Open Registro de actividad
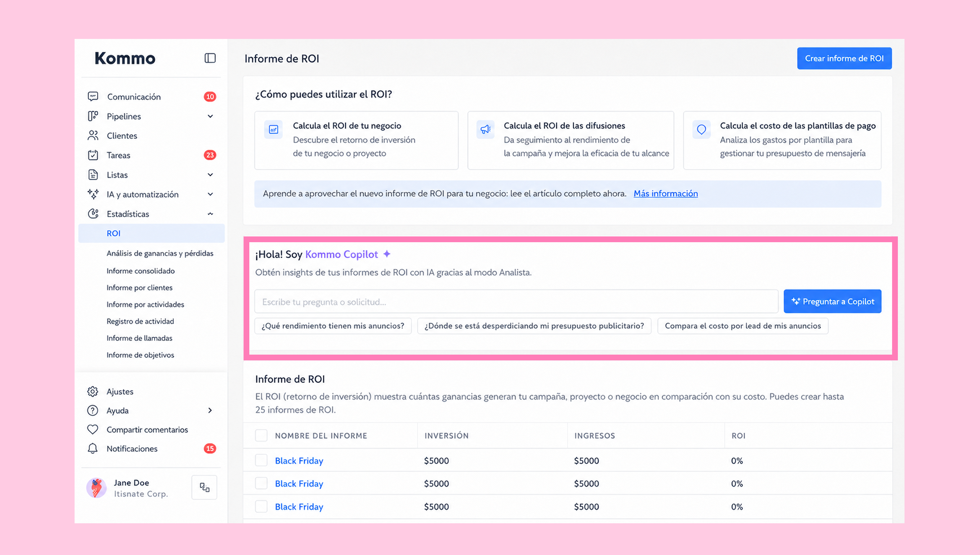 click(x=140, y=321)
